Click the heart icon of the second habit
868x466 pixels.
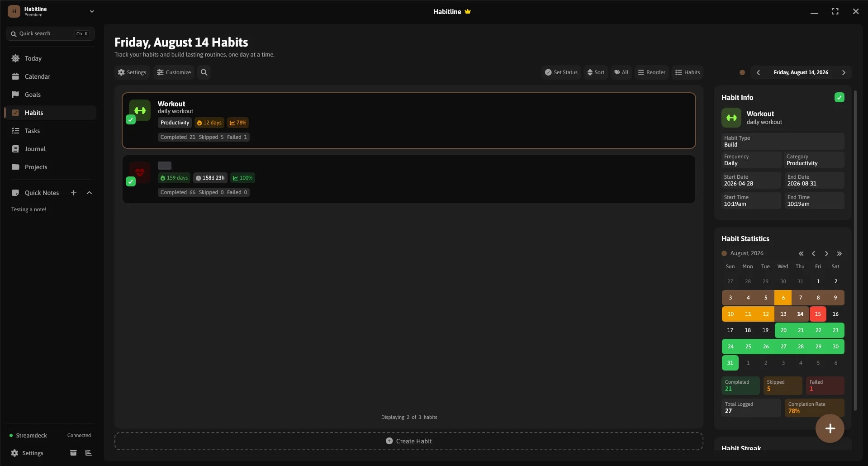140,172
